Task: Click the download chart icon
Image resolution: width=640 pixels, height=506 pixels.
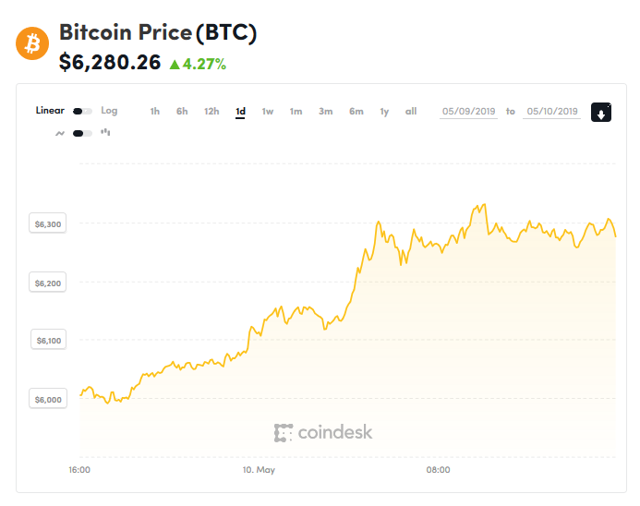Action: coord(601,112)
